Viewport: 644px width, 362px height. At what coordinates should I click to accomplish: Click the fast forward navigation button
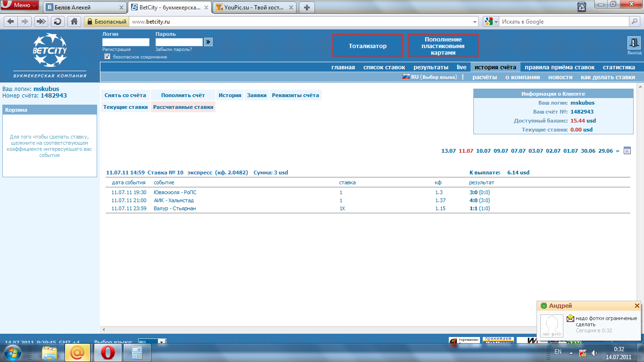click(41, 21)
